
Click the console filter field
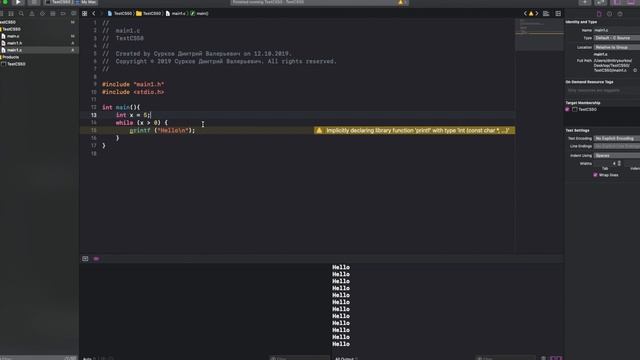pyautogui.click(x=506, y=358)
